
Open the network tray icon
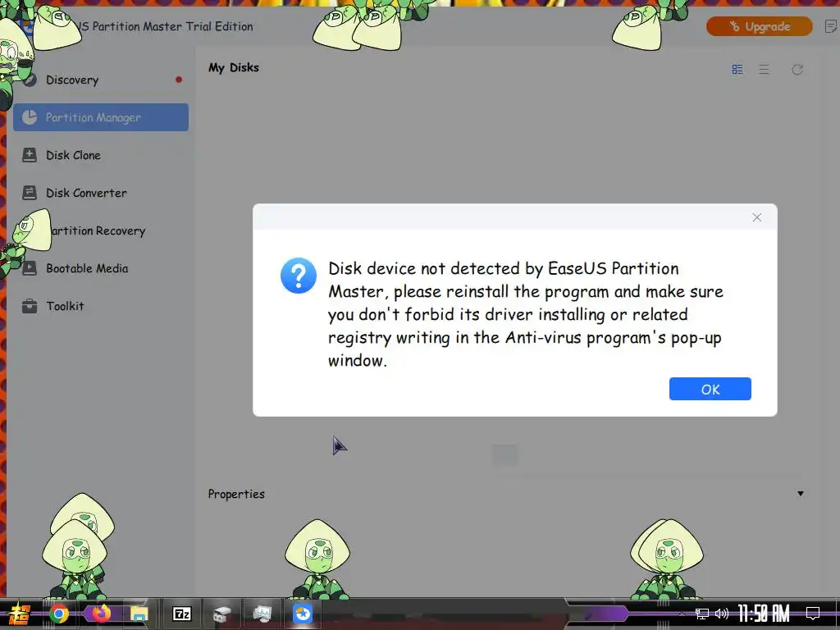702,614
